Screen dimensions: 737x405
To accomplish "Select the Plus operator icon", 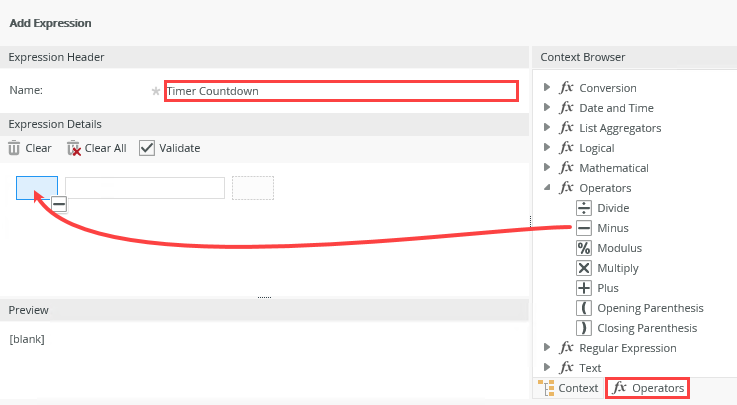I will [x=584, y=288].
